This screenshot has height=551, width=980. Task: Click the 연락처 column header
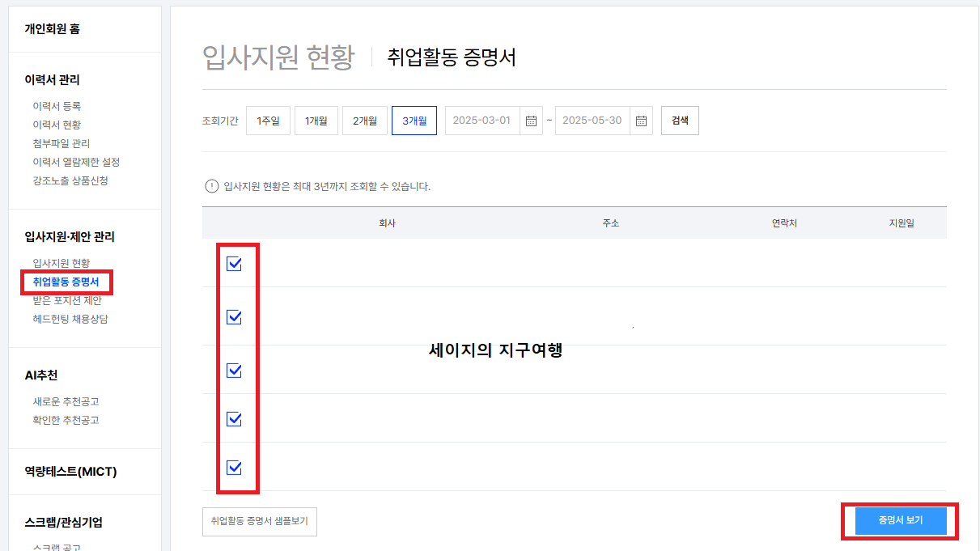tap(784, 223)
